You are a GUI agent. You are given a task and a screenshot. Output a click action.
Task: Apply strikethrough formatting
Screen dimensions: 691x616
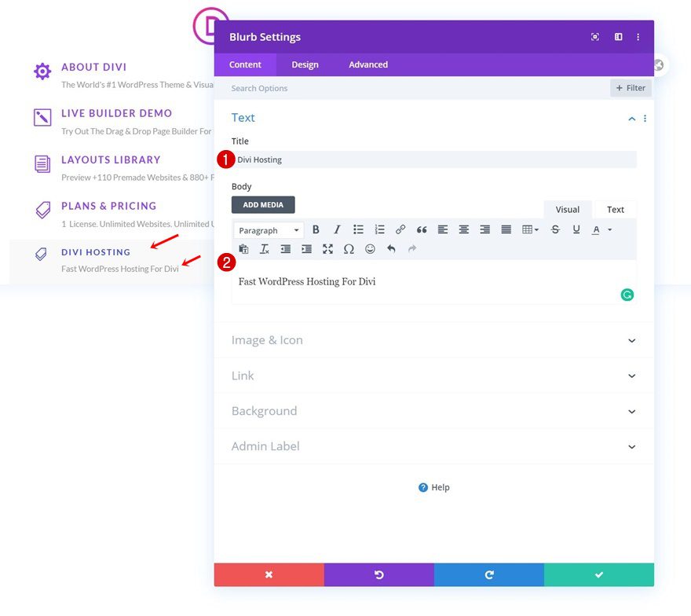[x=555, y=229]
